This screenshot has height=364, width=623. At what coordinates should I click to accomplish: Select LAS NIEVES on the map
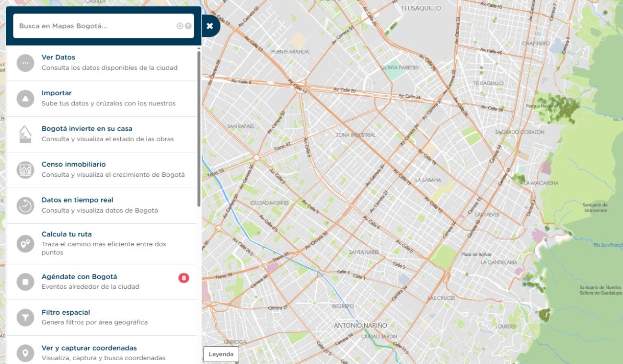(487, 215)
